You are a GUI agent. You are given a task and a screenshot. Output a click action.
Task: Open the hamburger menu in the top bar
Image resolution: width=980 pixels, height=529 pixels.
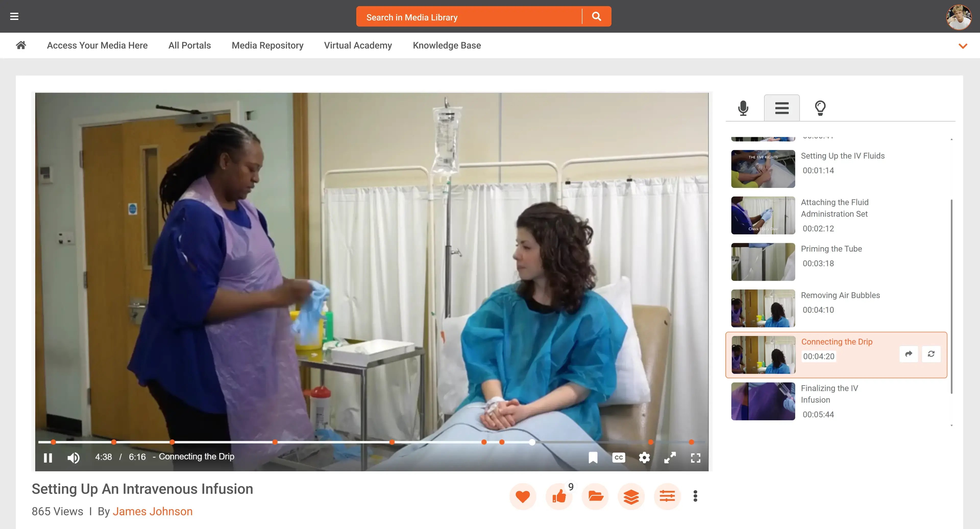[x=14, y=16]
